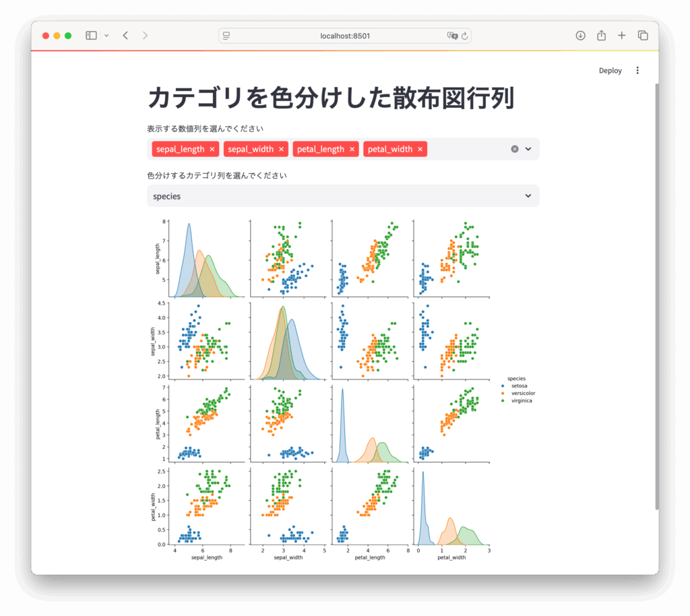Open the Share menu

click(601, 36)
